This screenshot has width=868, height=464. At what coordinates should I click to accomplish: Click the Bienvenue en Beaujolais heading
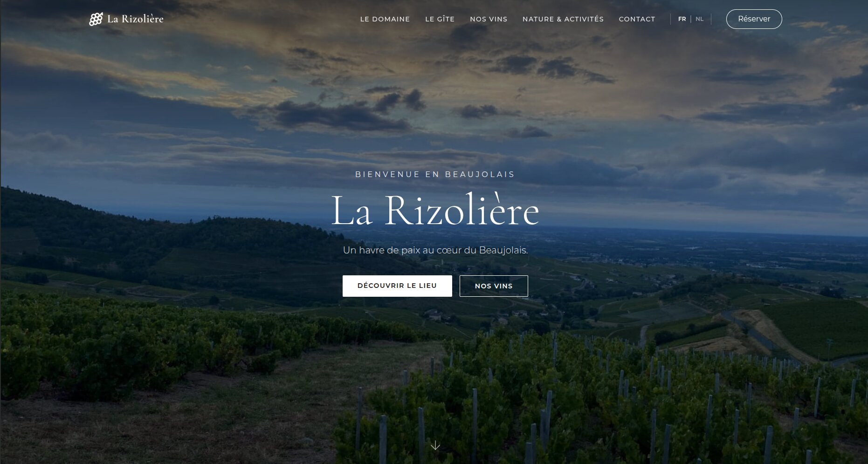pyautogui.click(x=435, y=174)
